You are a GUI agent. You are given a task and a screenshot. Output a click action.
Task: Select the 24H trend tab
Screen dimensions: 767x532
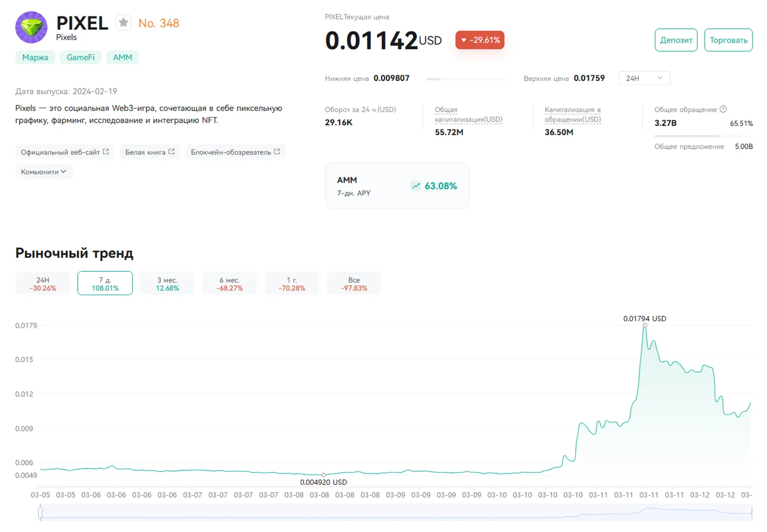[43, 283]
